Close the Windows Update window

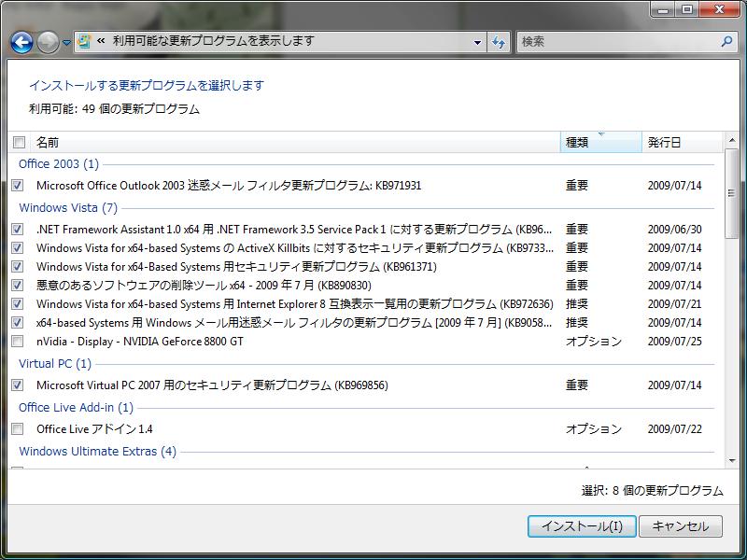719,9
